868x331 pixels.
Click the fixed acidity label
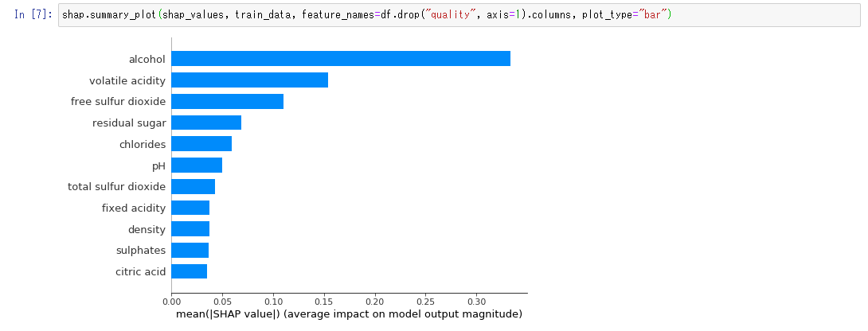[134, 208]
